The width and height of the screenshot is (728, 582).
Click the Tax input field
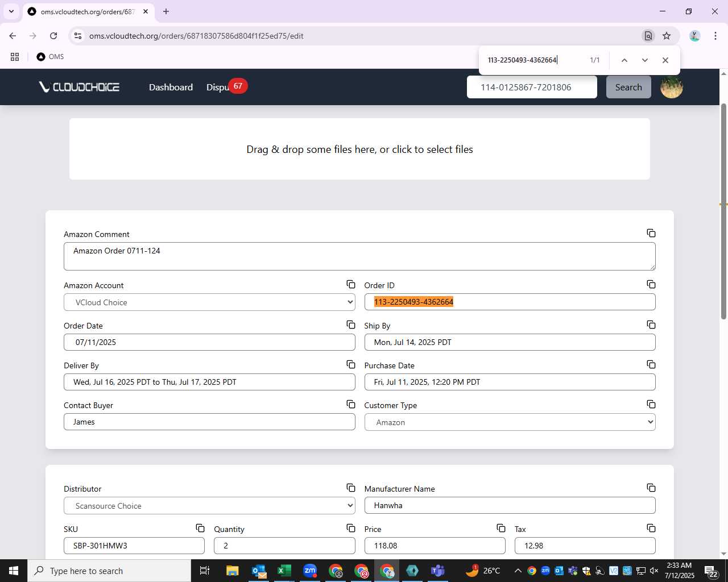[585, 546]
